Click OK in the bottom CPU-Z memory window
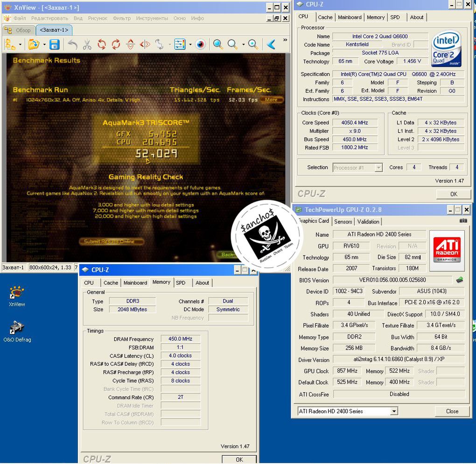The height and width of the screenshot is (464, 476). (x=239, y=459)
